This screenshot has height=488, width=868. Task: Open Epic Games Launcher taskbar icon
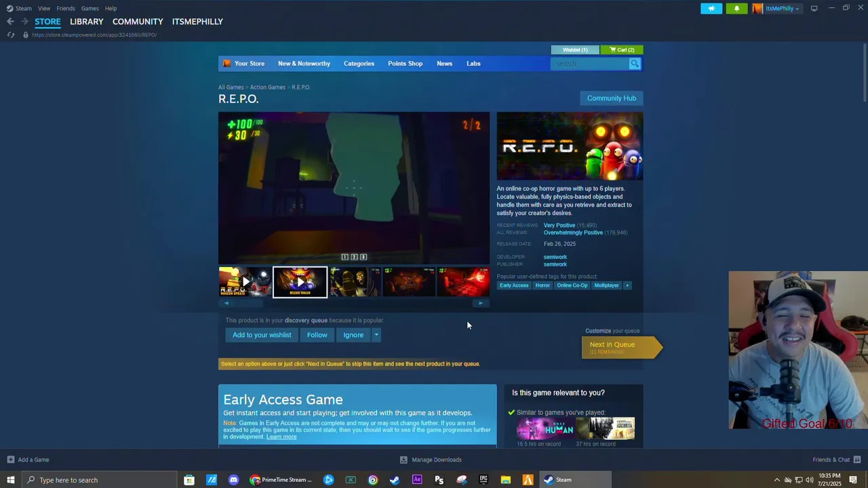tap(484, 480)
